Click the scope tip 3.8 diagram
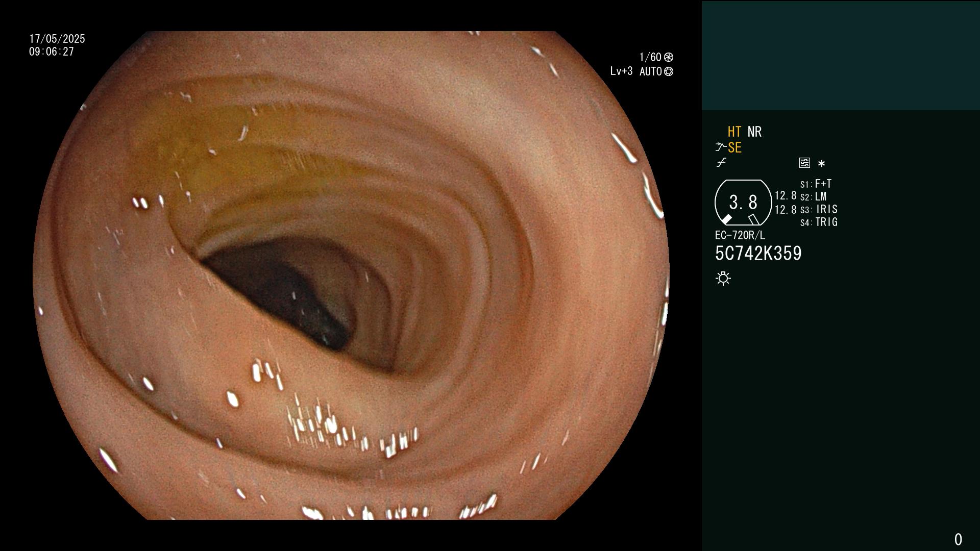Viewport: 980px width, 551px height. [x=743, y=203]
